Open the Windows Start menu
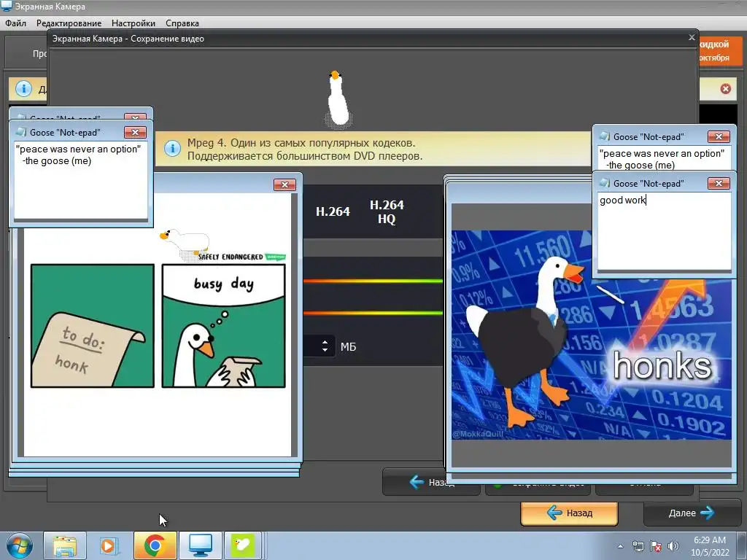This screenshot has height=560, width=747. 20,545
